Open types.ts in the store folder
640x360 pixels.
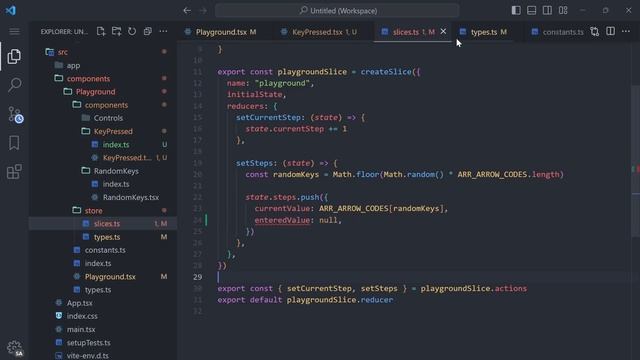[107, 237]
